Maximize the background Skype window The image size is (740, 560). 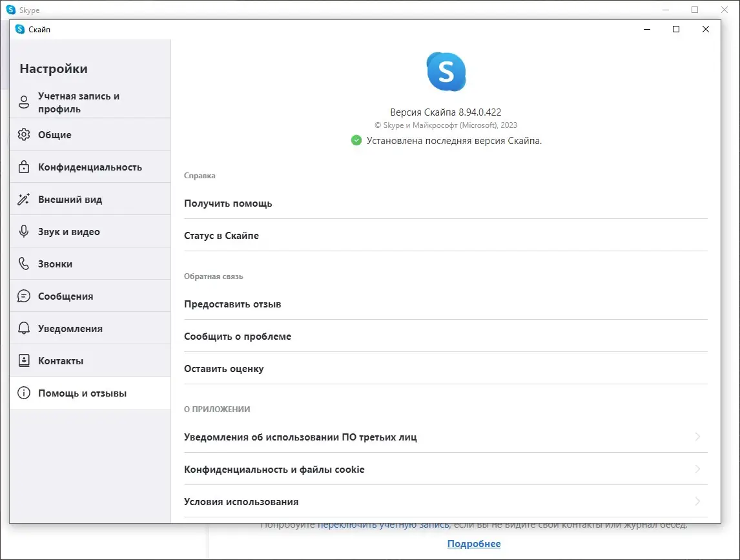(x=695, y=10)
